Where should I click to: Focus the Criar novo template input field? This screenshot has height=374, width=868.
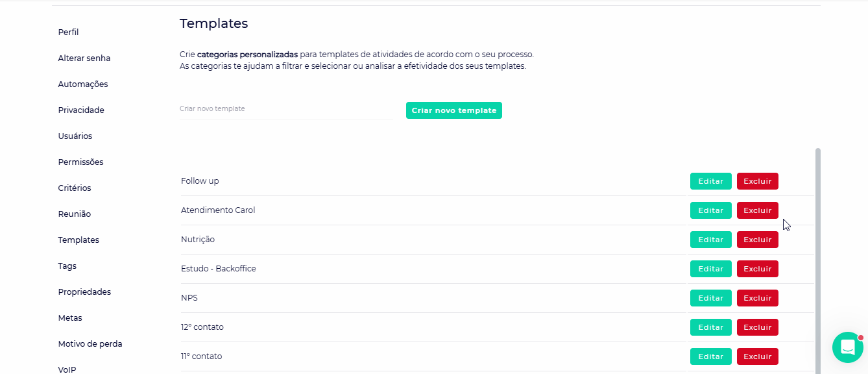(285, 109)
